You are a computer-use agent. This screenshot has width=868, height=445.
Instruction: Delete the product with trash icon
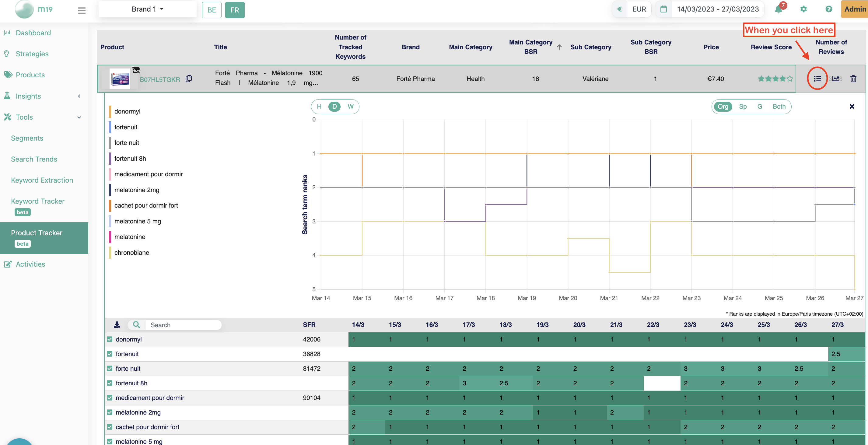tap(853, 79)
